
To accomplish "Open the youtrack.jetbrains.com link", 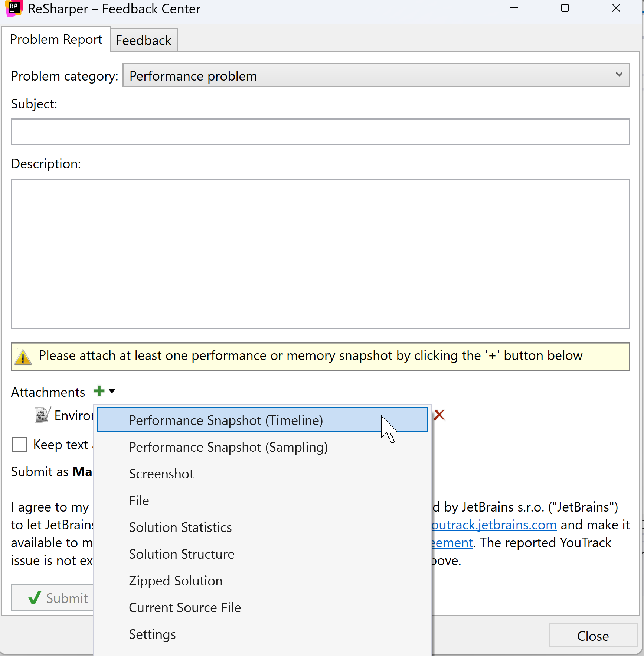I will click(494, 525).
